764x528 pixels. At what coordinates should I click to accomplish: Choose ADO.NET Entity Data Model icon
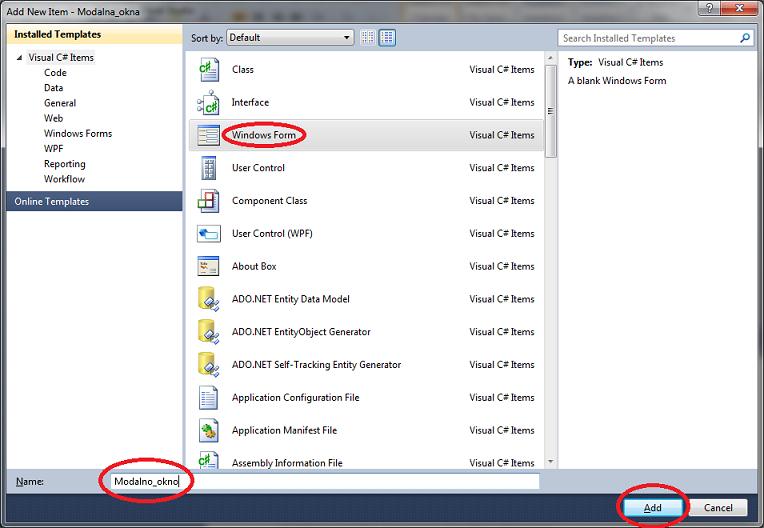tap(208, 299)
